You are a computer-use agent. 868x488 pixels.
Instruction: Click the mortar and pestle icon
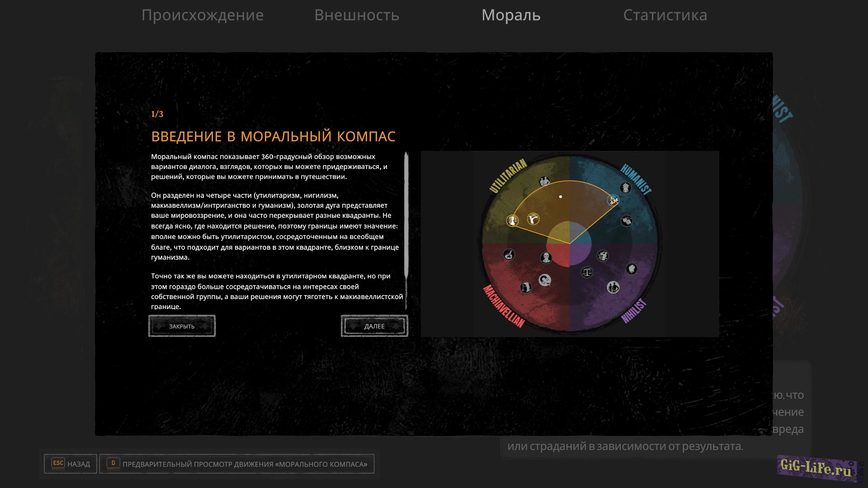point(509,254)
